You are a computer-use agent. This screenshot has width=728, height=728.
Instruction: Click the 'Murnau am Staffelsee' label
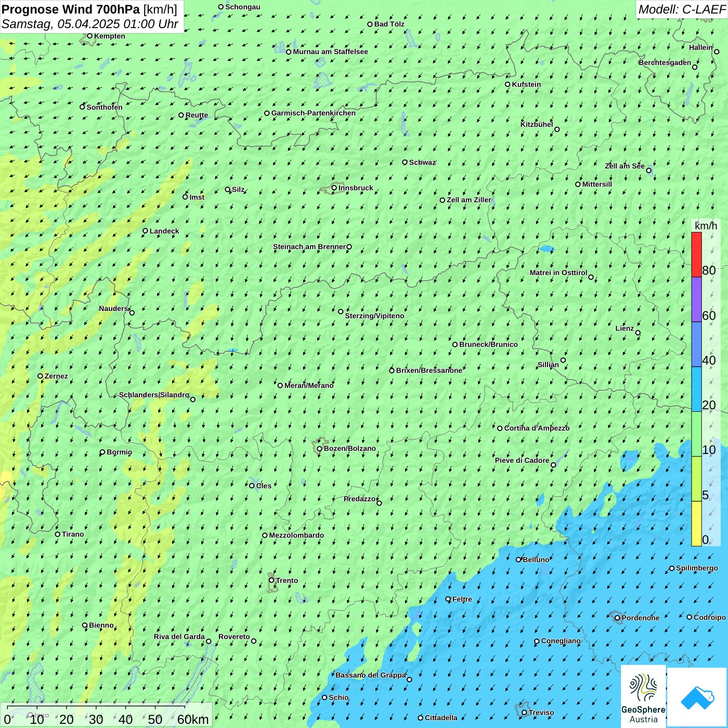[330, 51]
